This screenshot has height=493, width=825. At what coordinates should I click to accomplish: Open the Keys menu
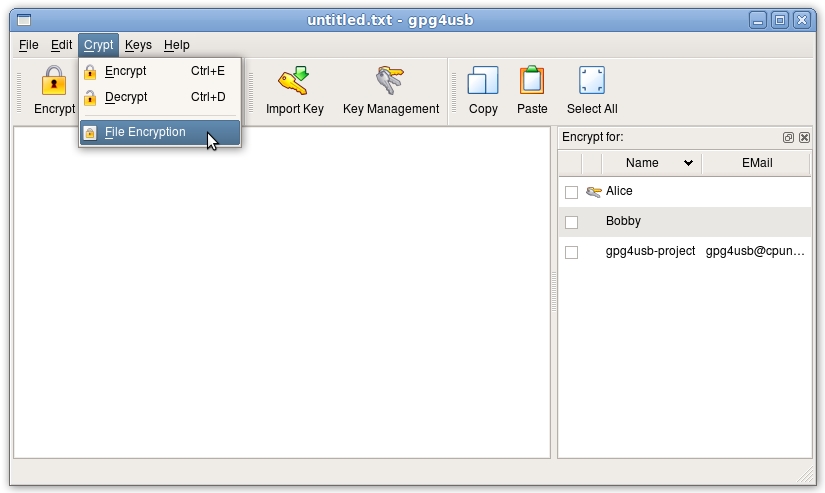click(x=138, y=45)
